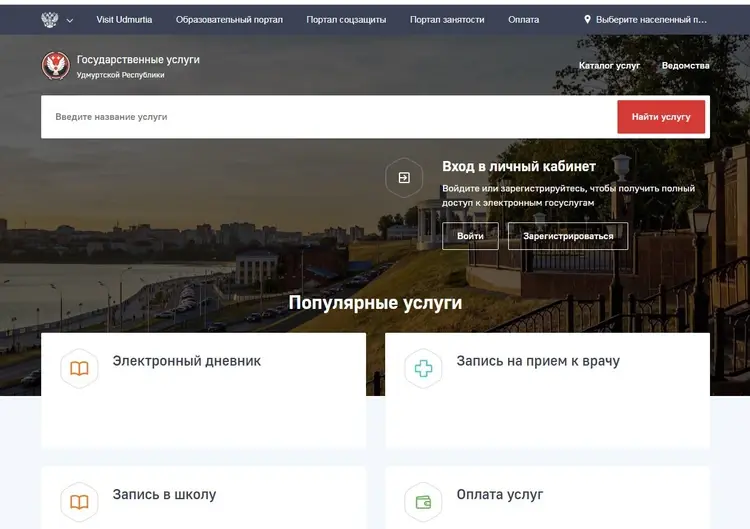Image resolution: width=750 pixels, height=529 pixels.
Task: Click the Удмуртской Республики subtitle
Action: point(121,75)
